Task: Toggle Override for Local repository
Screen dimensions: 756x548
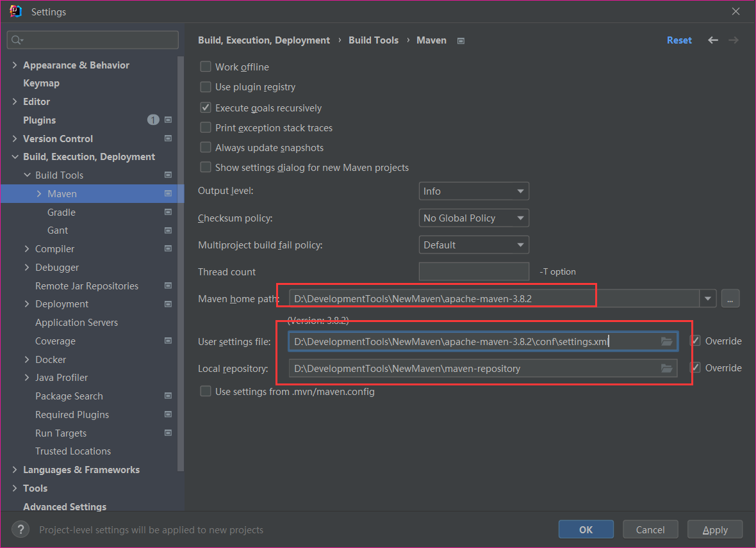Action: [x=695, y=367]
